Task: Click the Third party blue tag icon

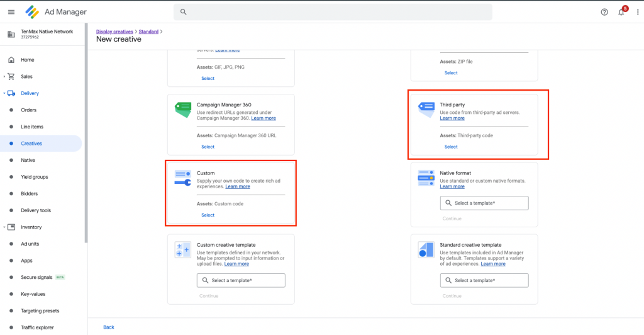Action: tap(426, 110)
